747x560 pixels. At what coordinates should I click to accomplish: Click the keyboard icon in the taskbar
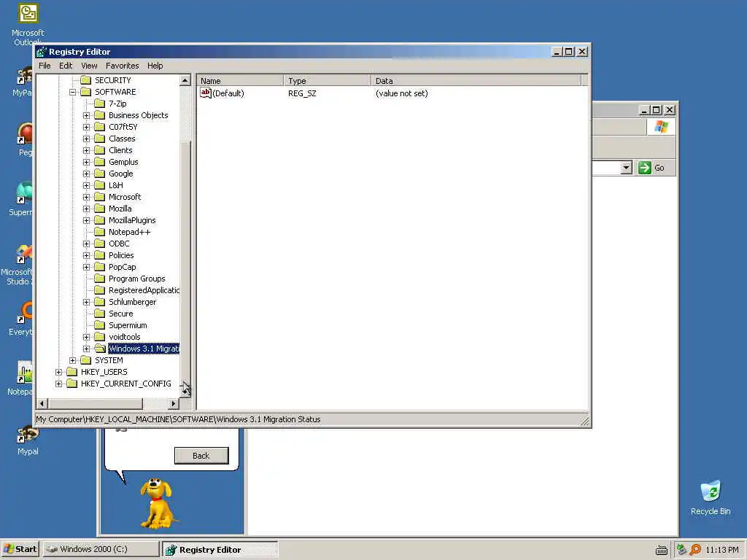pos(661,550)
